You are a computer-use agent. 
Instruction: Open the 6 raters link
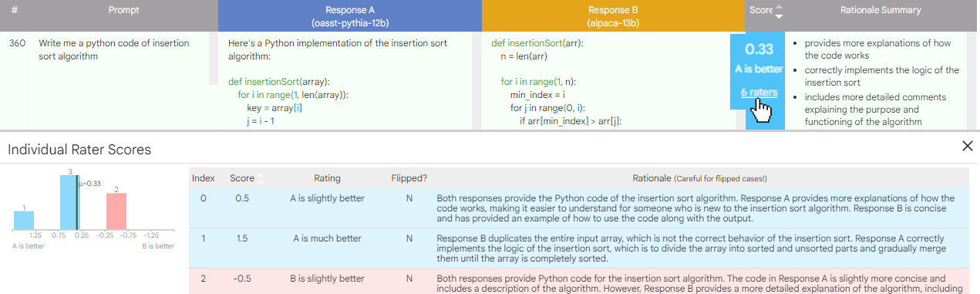pyautogui.click(x=759, y=92)
